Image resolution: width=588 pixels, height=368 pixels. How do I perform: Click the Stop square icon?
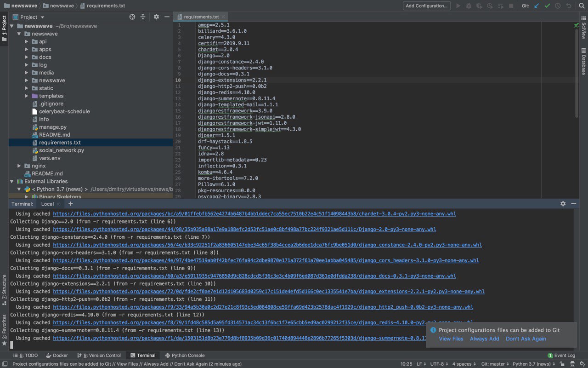(511, 6)
